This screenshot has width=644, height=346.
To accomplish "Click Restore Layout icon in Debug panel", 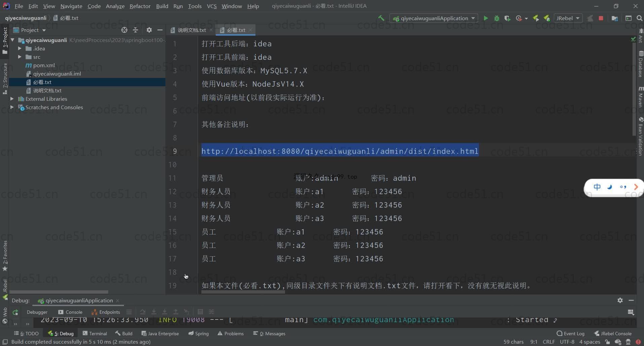I will (x=631, y=312).
